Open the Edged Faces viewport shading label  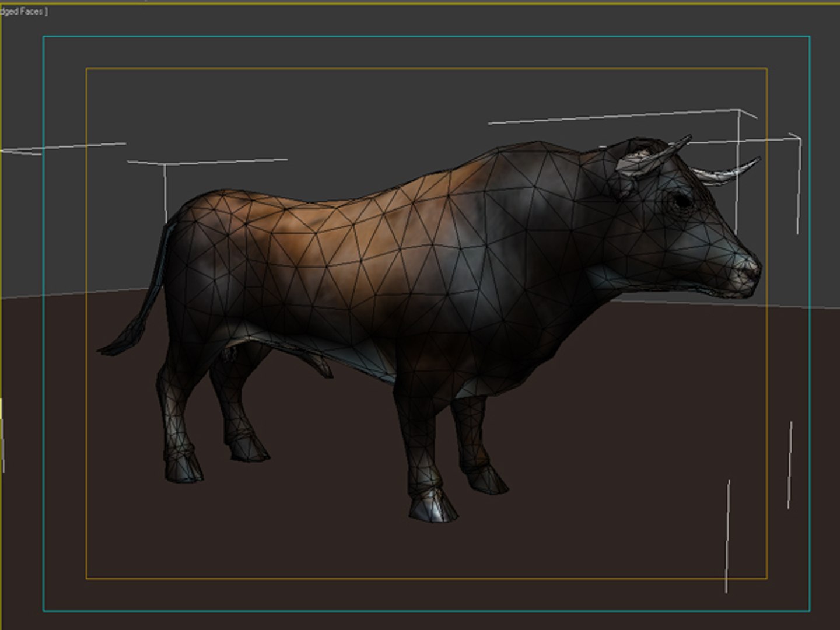point(23,11)
